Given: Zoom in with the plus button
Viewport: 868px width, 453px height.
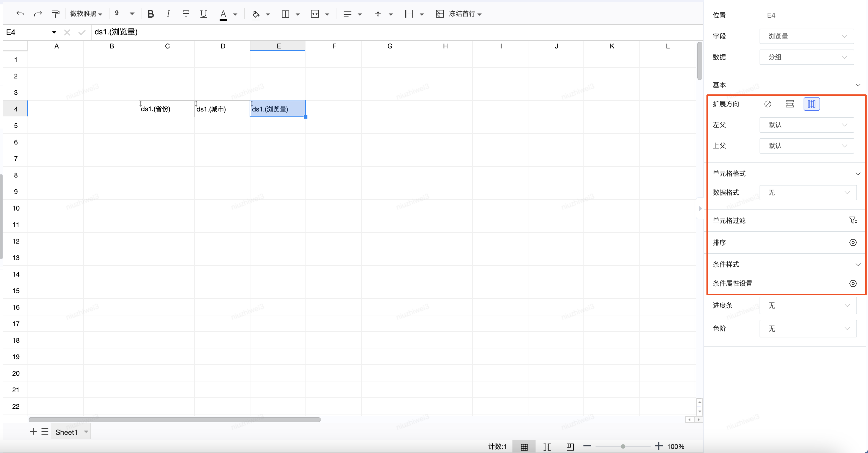Looking at the screenshot, I should point(659,446).
